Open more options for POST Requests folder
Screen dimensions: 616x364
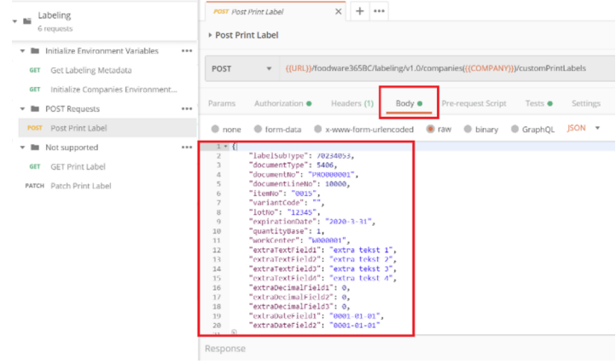[x=186, y=109]
